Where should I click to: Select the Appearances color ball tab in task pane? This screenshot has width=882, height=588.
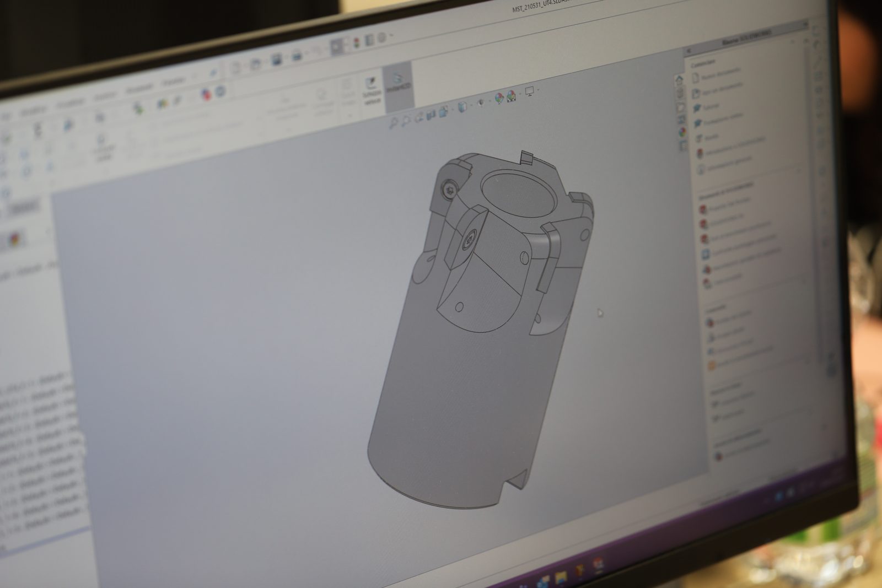(682, 133)
